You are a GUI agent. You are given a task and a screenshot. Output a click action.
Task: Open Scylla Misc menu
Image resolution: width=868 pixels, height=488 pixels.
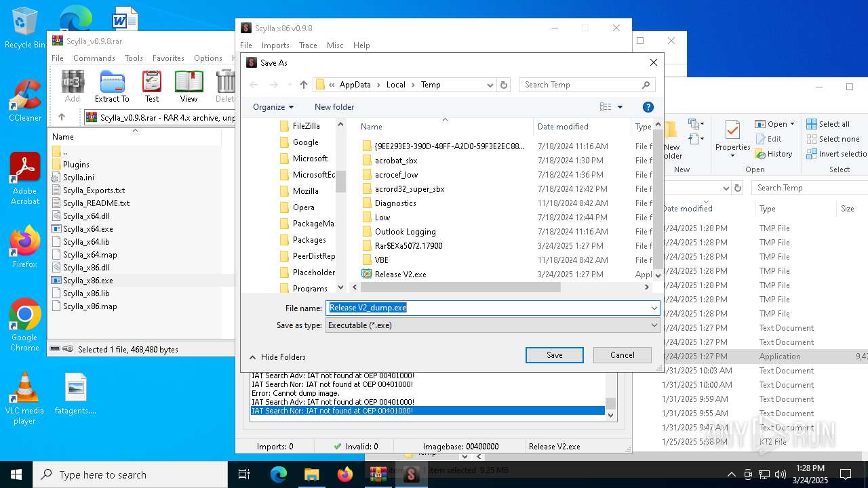(x=335, y=45)
